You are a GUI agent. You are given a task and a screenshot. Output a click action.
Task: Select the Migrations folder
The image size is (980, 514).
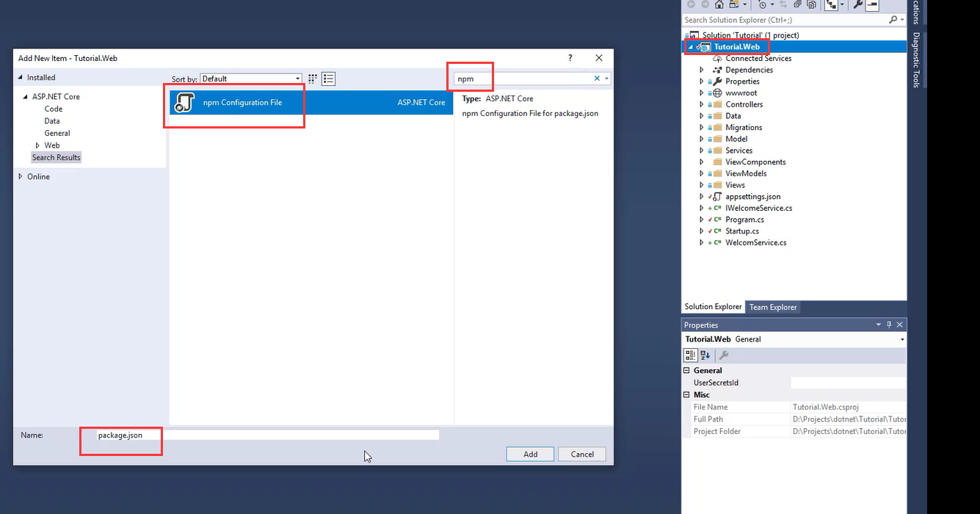[x=744, y=127]
